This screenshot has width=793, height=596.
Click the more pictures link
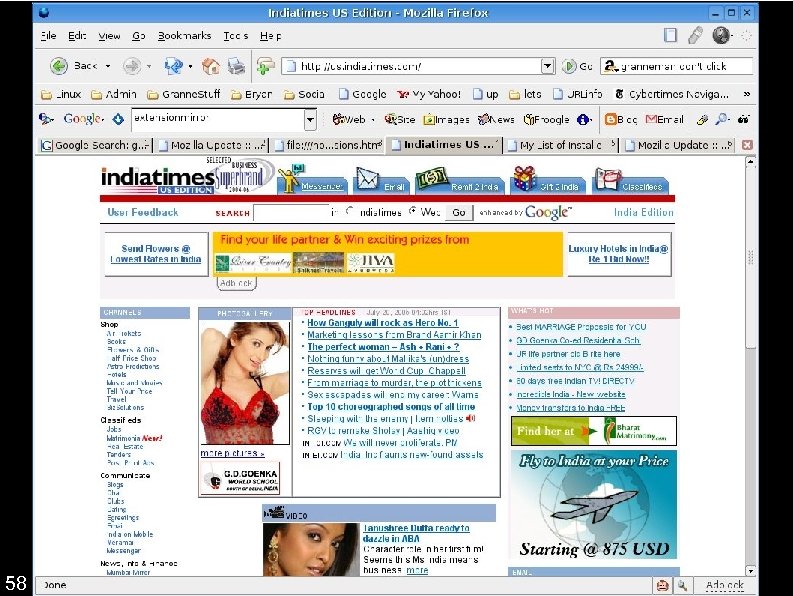[x=232, y=453]
